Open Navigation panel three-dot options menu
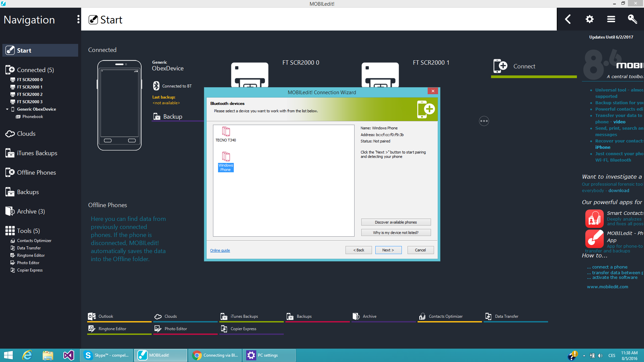This screenshot has height=362, width=644. [x=78, y=19]
